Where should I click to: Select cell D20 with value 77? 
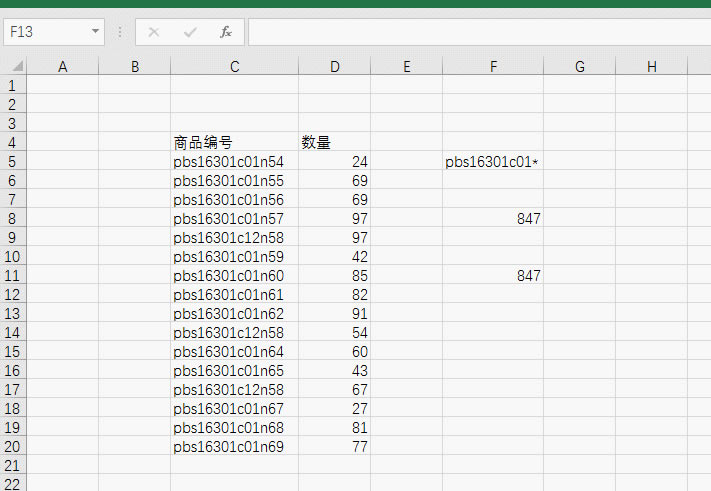335,447
